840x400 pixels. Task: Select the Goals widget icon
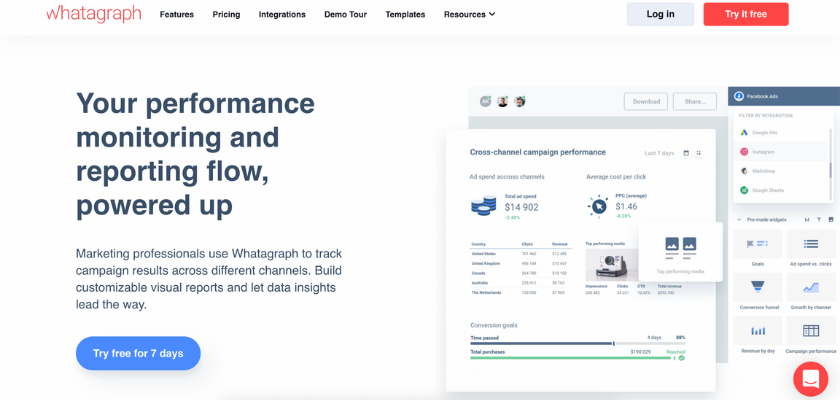tap(758, 244)
